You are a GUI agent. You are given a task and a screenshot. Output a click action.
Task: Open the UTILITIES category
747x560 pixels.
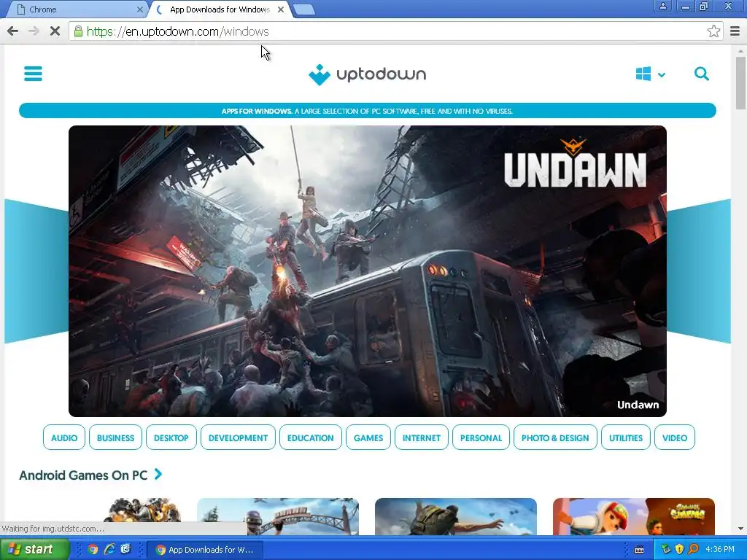pos(625,437)
